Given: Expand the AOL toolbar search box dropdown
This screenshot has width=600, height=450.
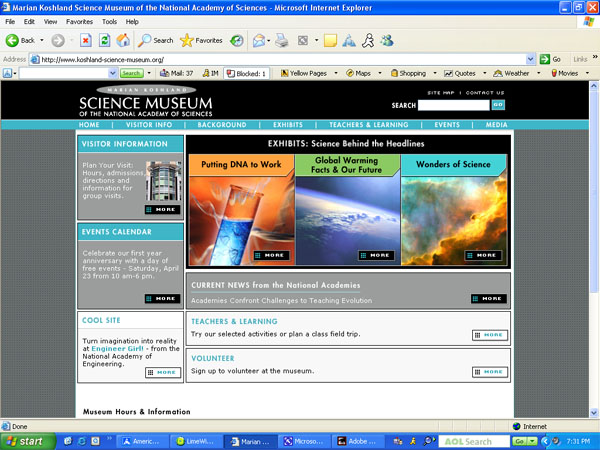Looking at the screenshot, I should click(x=112, y=73).
